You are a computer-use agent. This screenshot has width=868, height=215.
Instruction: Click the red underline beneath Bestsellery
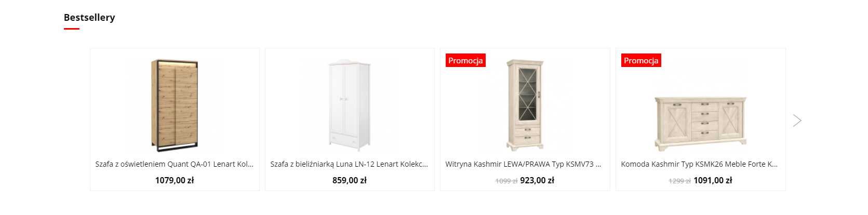(x=72, y=29)
